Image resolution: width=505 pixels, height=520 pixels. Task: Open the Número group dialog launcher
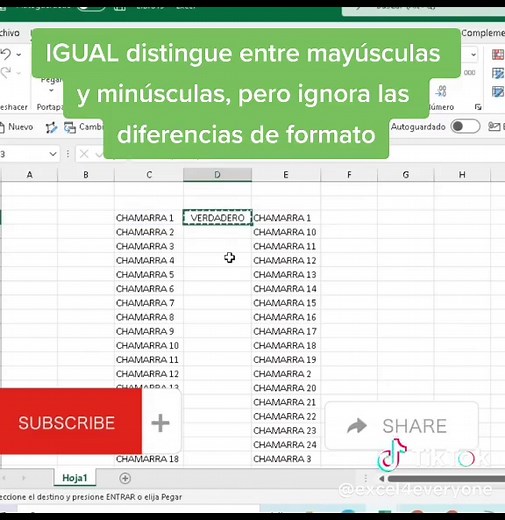pyautogui.click(x=478, y=107)
